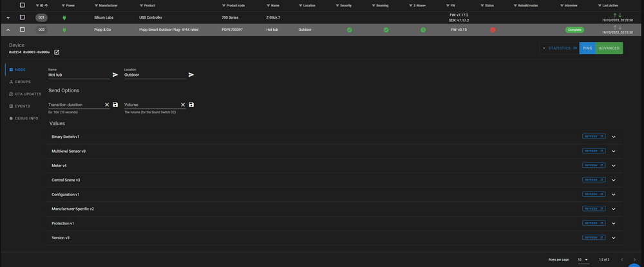Click the power plug icon for node 003
Viewport: 644px width, 267px height.
[x=64, y=30]
